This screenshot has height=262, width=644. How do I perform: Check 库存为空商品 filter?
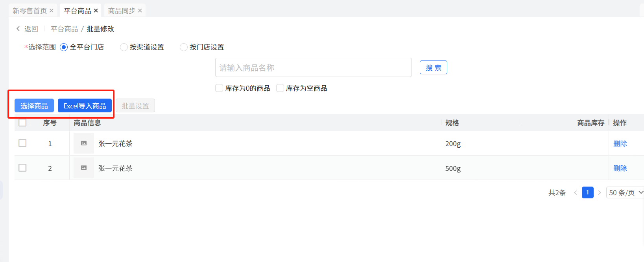pos(280,88)
